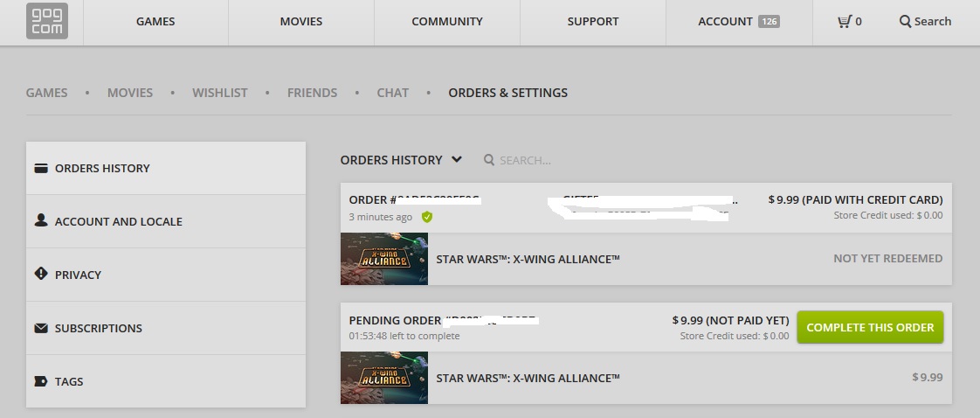Open the GAMES top menu
The width and height of the screenshot is (980, 418).
(155, 21)
